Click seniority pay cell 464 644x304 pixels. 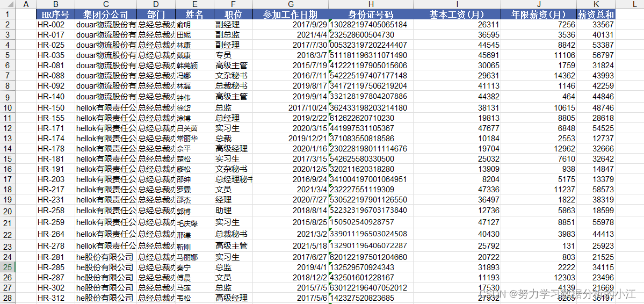pyautogui.click(x=539, y=97)
